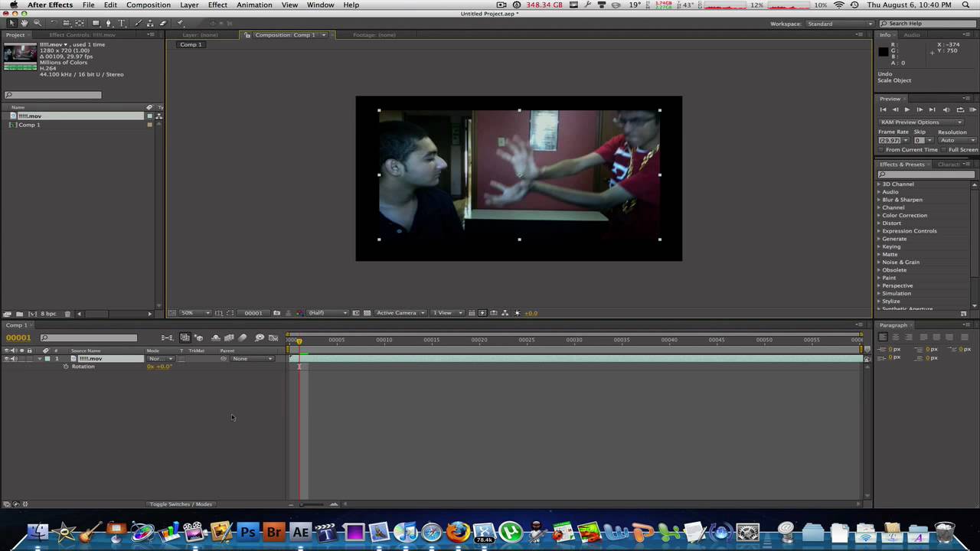The height and width of the screenshot is (551, 980).
Task: Select the Rectangle mask tool
Action: (x=96, y=23)
